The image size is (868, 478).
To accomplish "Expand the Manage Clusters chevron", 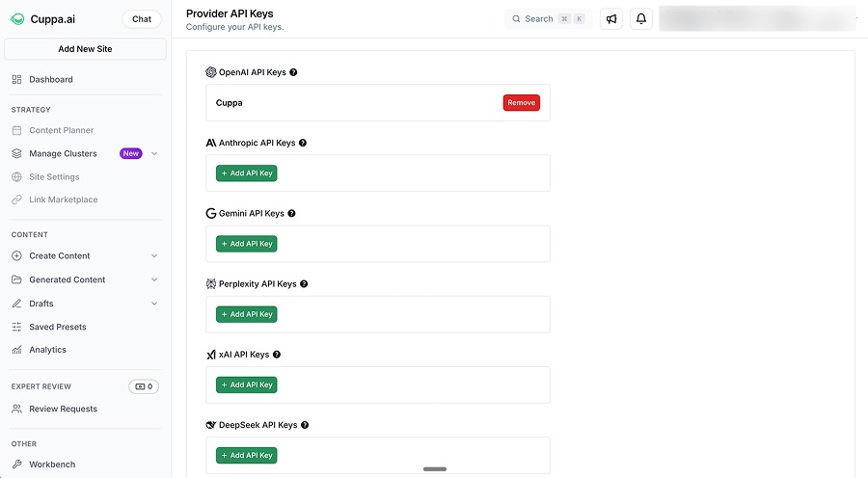I will (154, 154).
